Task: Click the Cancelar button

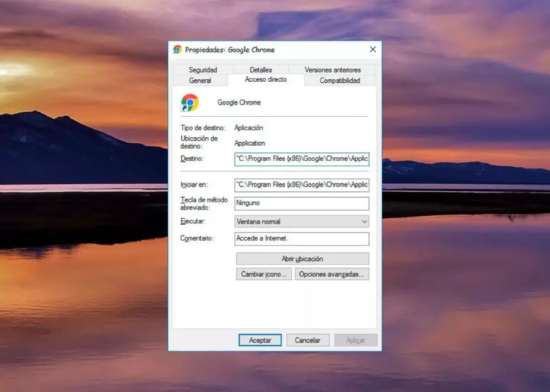Action: coord(307,340)
